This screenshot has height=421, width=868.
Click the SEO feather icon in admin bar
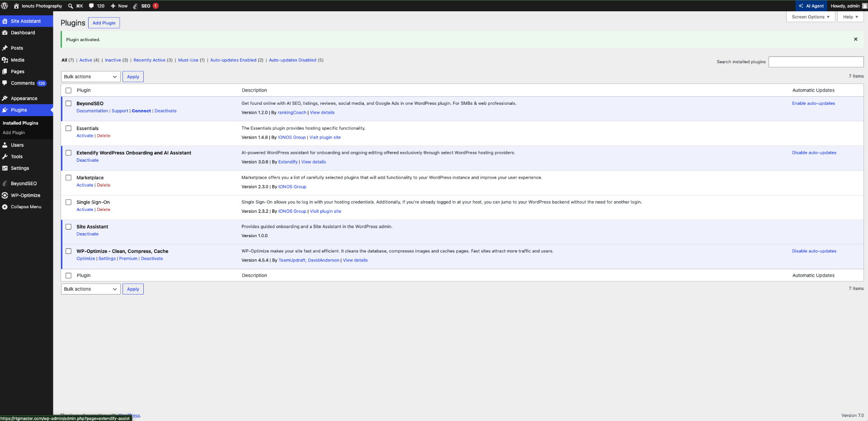[x=135, y=6]
